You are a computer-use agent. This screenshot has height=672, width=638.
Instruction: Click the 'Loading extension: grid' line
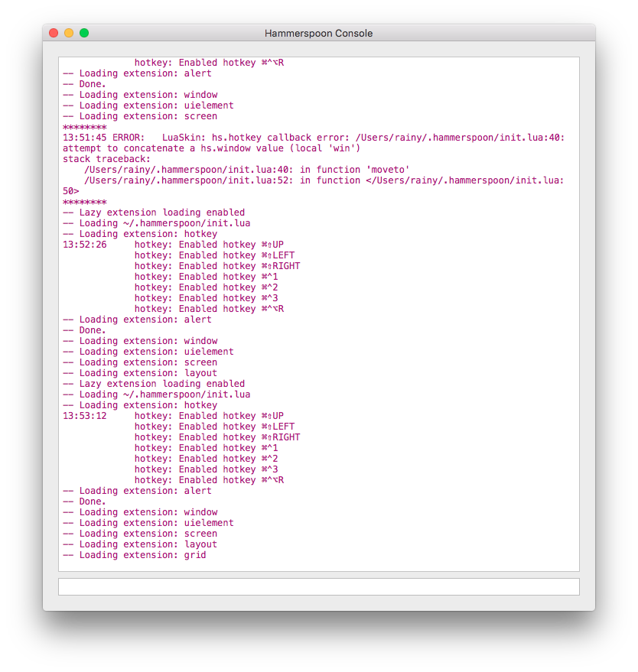(x=134, y=555)
